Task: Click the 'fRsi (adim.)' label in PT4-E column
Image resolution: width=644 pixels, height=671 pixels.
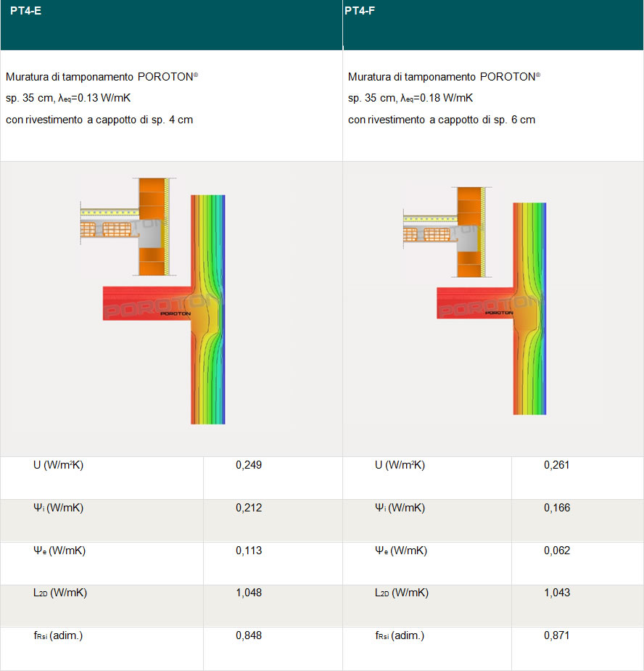Action: point(58,636)
